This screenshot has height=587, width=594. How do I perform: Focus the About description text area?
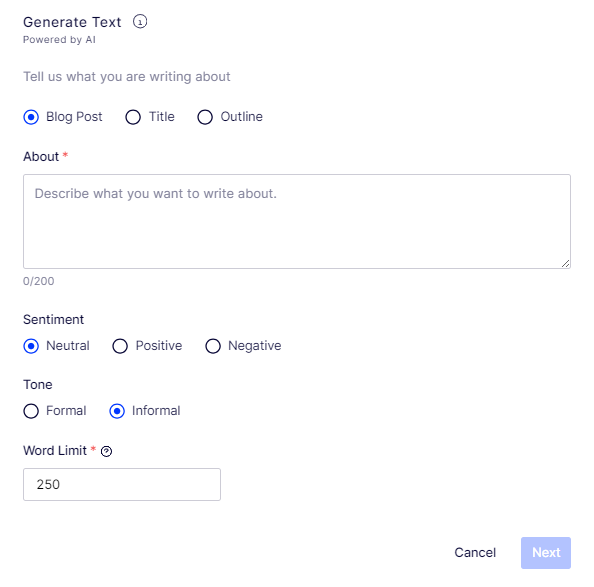coord(297,222)
